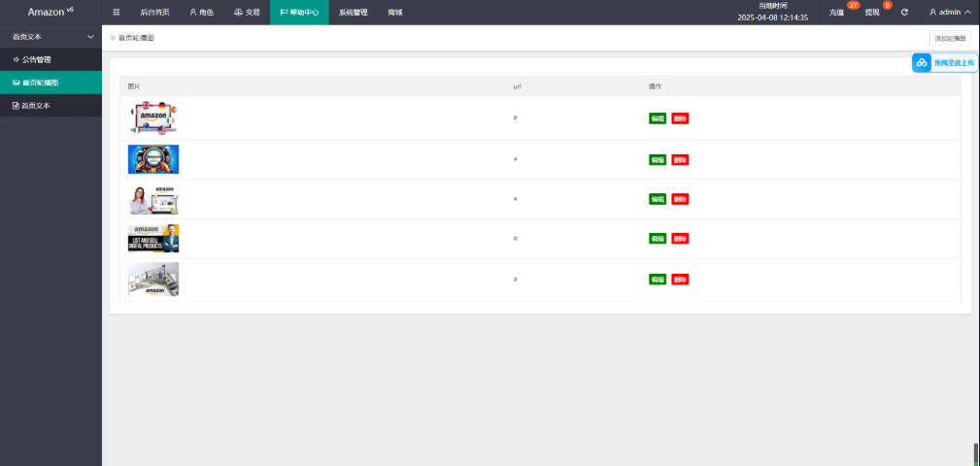The height and width of the screenshot is (466, 980).
Task: Edit the money pile Amazon banner row
Action: click(x=658, y=280)
